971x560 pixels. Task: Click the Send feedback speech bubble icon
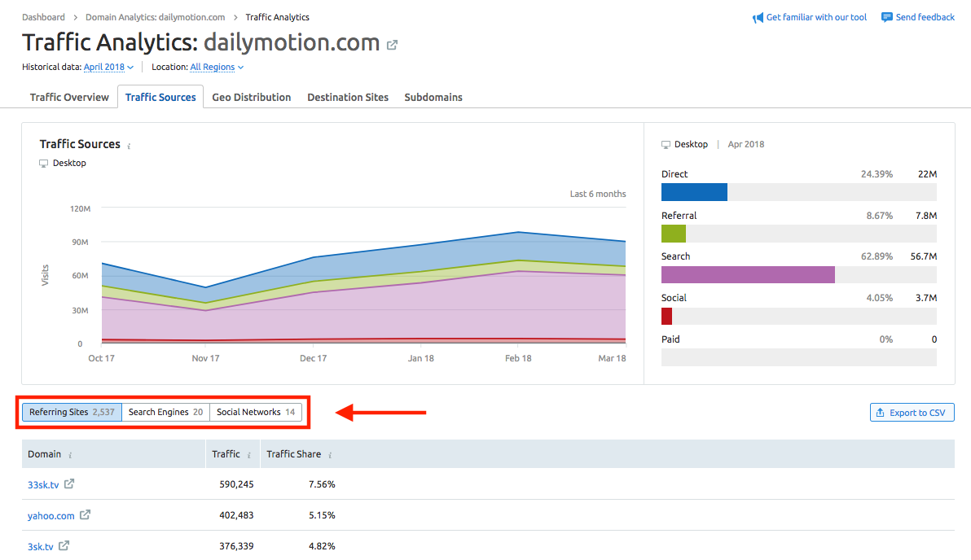point(887,16)
